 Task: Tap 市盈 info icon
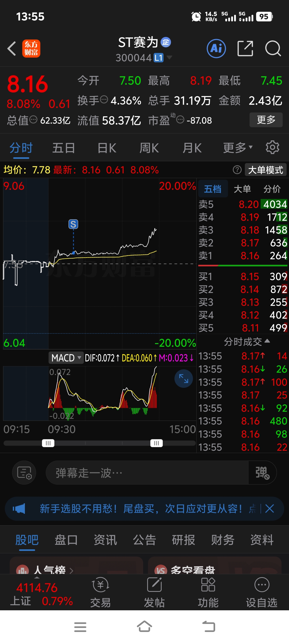click(180, 120)
